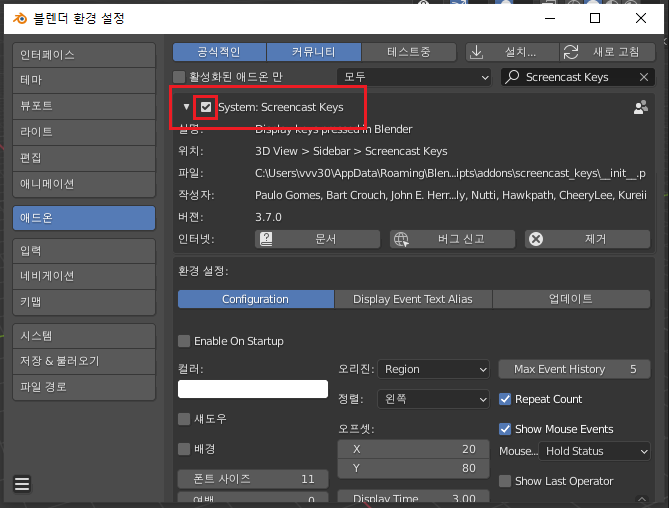
Task: Click the 문서 documentation button
Action: click(x=317, y=239)
